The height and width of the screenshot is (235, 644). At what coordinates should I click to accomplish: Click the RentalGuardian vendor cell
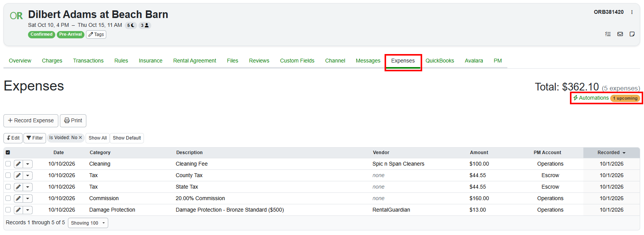(391, 210)
